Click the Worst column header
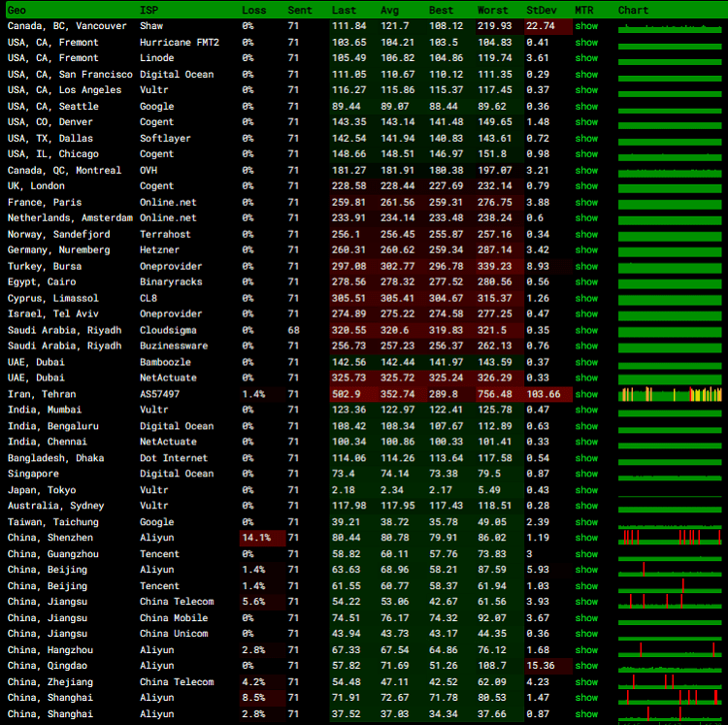 pos(493,11)
